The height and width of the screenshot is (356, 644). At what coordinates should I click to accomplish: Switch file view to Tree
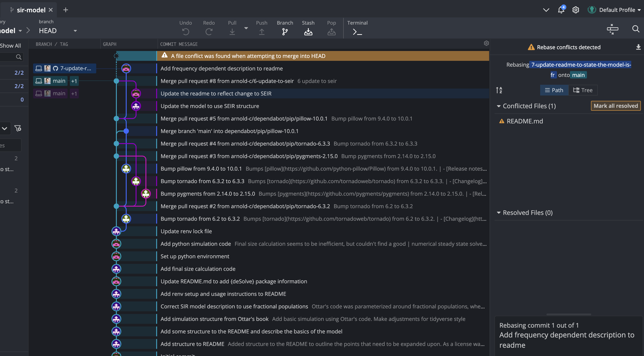point(583,90)
